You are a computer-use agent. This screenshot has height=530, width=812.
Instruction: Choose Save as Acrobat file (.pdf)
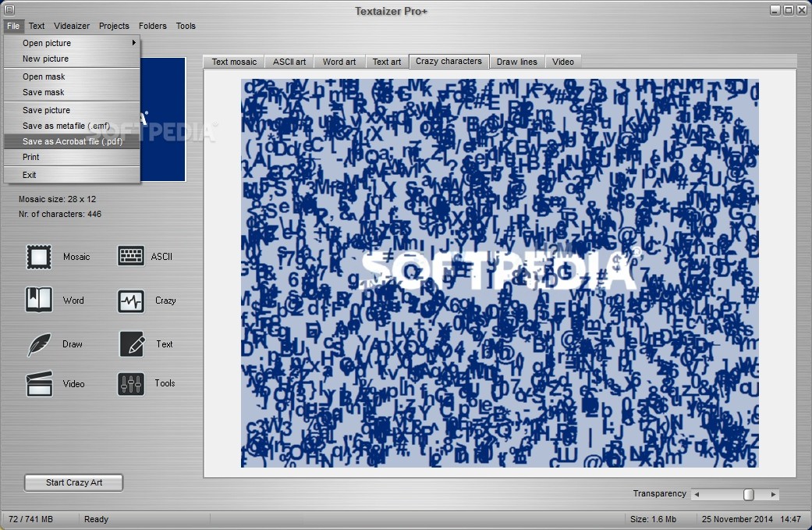[x=72, y=141]
